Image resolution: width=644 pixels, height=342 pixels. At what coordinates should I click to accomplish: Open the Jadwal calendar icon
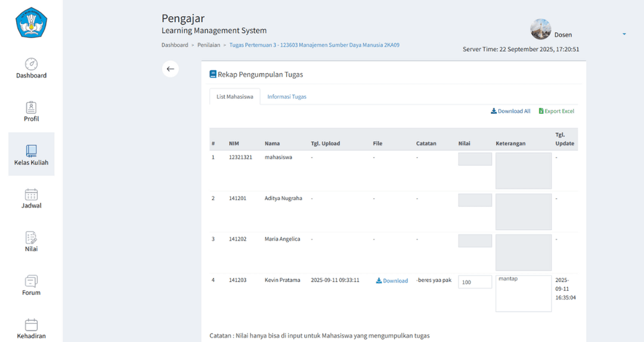coord(31,195)
